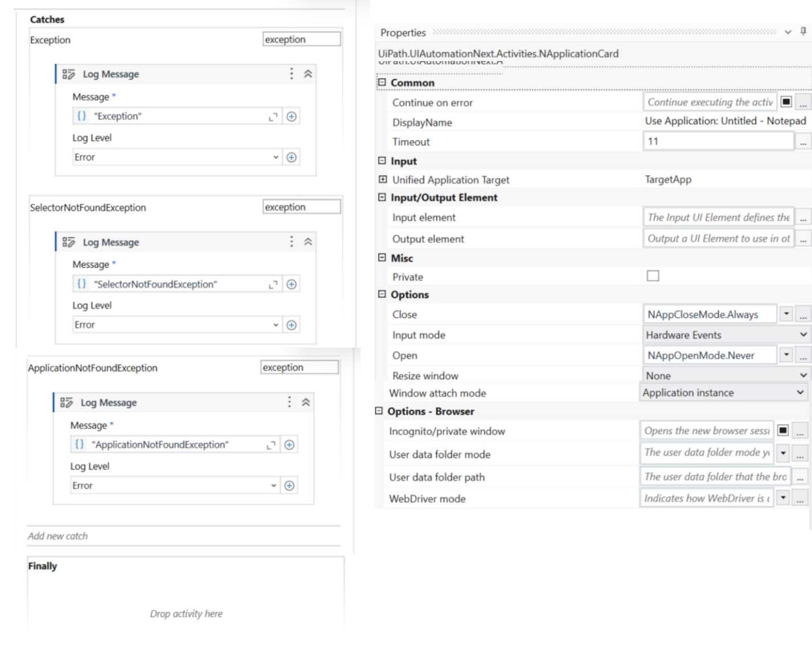Open the Input mode Hardware Events dropdown

(x=726, y=335)
